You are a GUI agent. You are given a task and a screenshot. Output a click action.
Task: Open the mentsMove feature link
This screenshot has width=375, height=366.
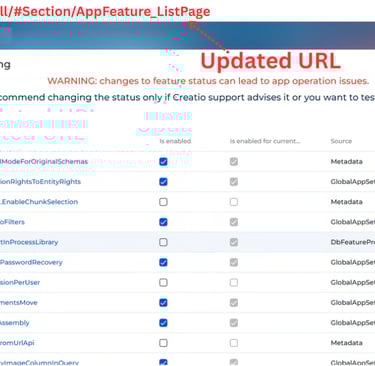[19, 303]
